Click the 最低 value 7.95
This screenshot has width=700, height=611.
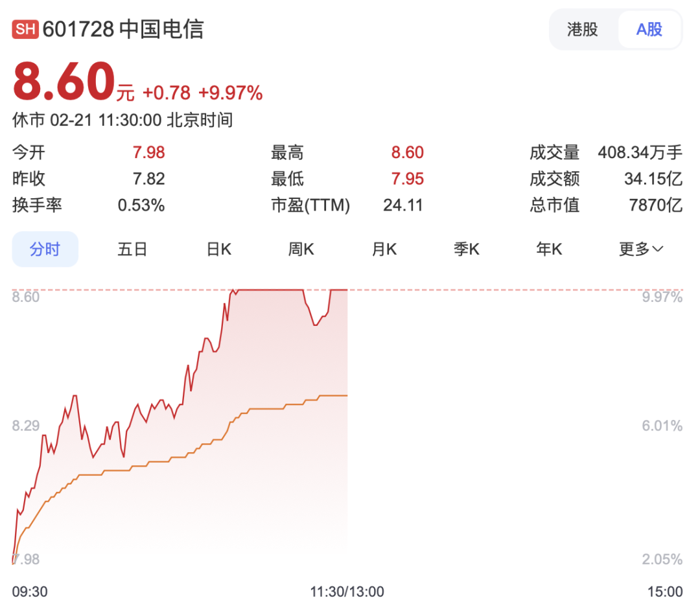tap(407, 179)
